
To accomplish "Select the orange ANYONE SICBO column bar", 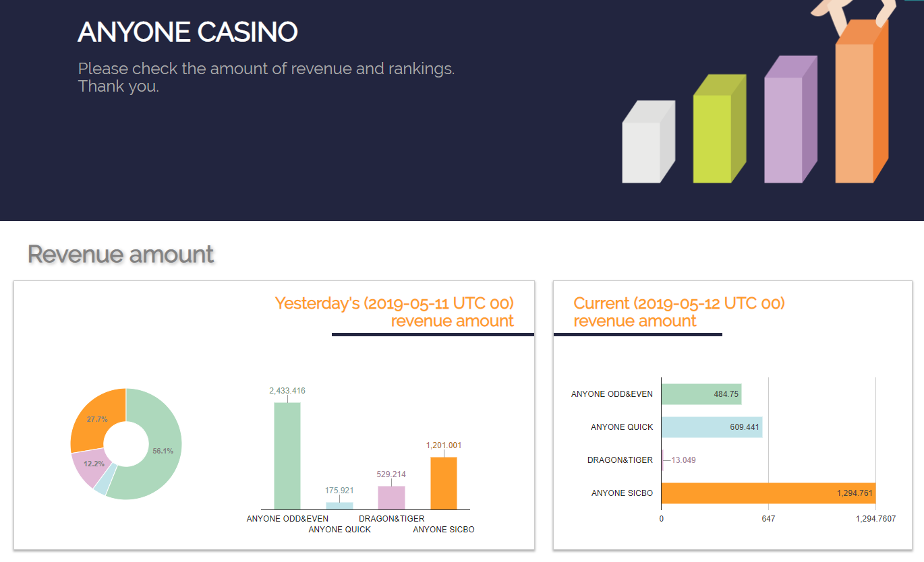I will click(444, 483).
